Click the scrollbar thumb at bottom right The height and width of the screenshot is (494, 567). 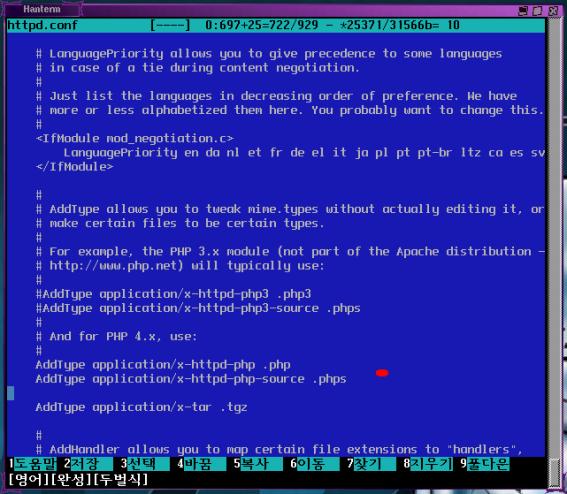(554, 472)
